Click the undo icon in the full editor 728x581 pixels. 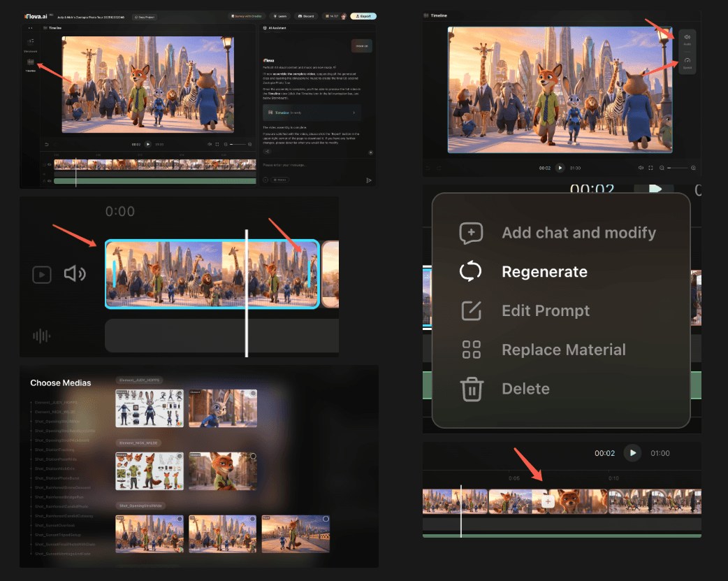[46, 145]
